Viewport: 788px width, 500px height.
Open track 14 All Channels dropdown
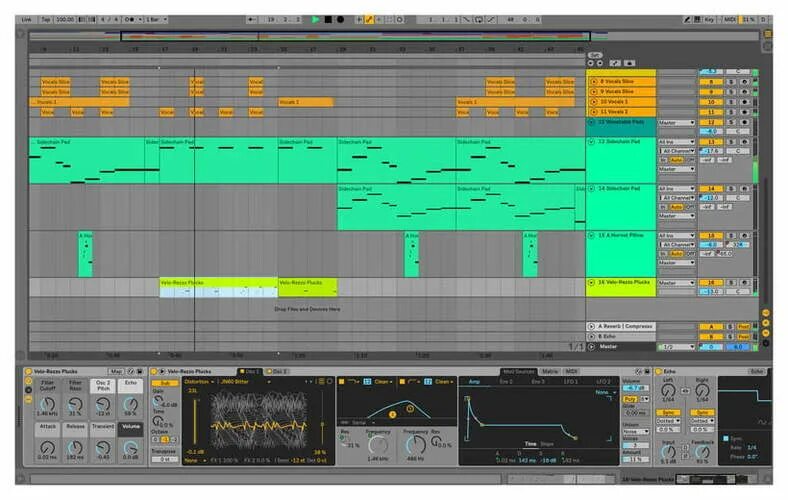click(676, 198)
